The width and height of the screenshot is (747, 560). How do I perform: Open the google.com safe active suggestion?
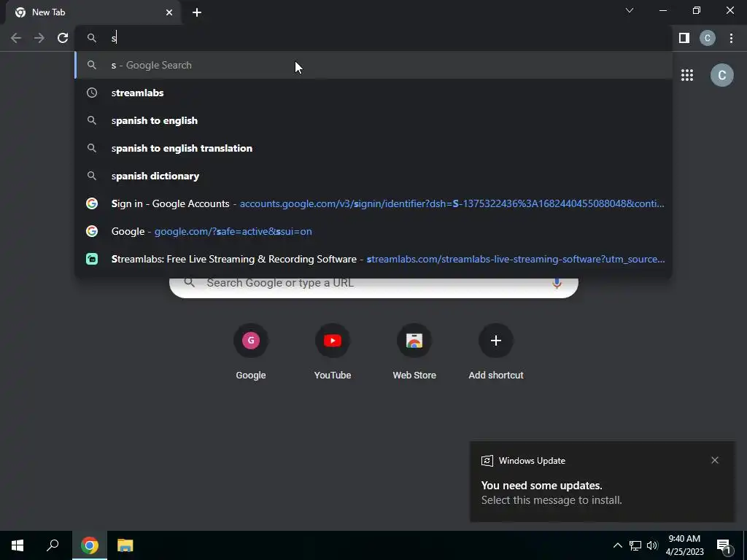point(373,231)
